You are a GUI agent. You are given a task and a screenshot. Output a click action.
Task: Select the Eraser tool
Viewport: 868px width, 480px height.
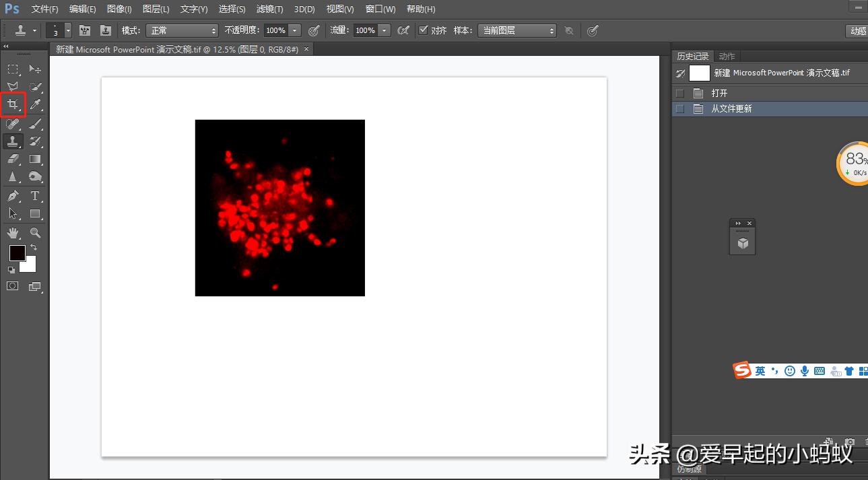13,159
